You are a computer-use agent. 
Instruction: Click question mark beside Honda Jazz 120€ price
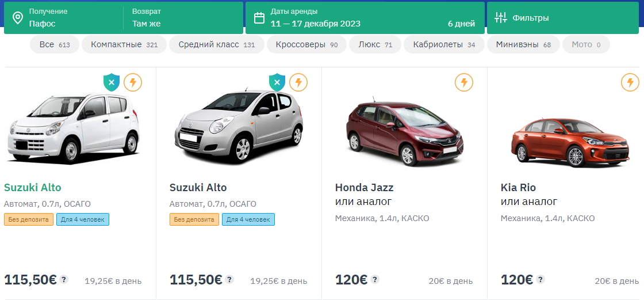point(374,279)
